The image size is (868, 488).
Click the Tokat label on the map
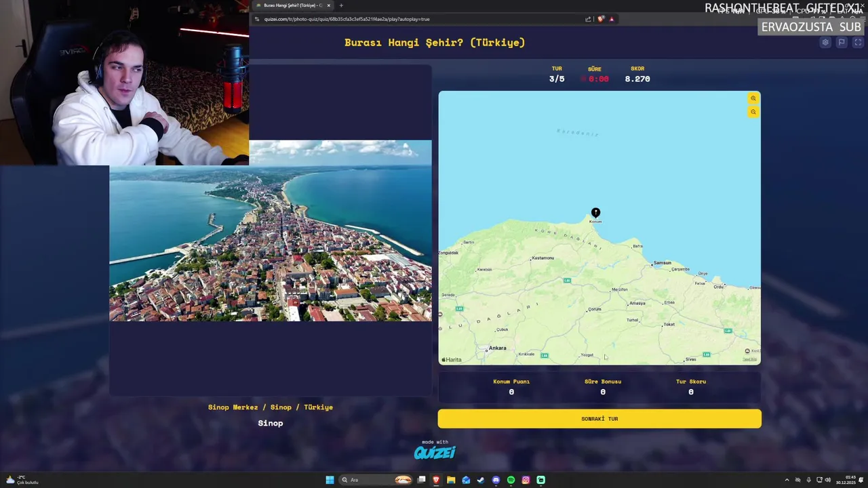click(x=669, y=325)
